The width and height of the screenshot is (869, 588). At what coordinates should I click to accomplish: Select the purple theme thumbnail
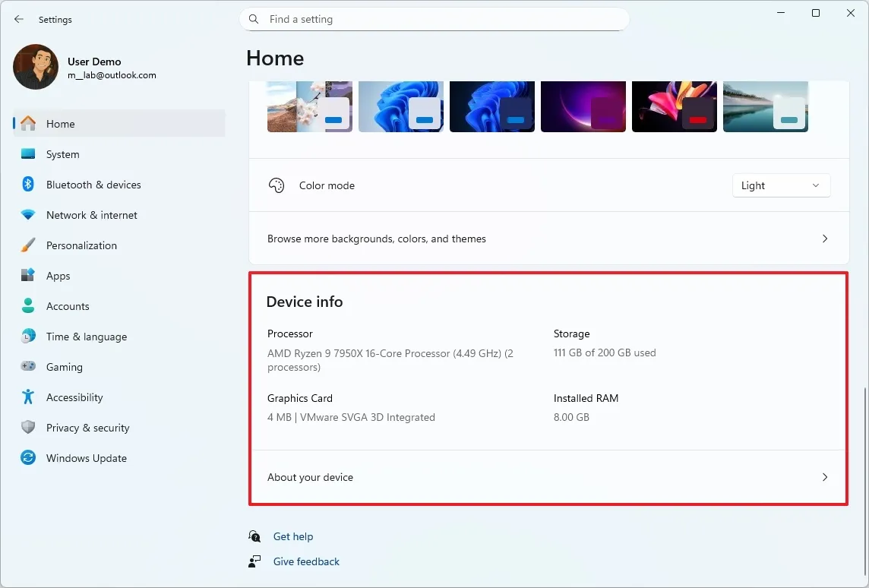(x=583, y=106)
